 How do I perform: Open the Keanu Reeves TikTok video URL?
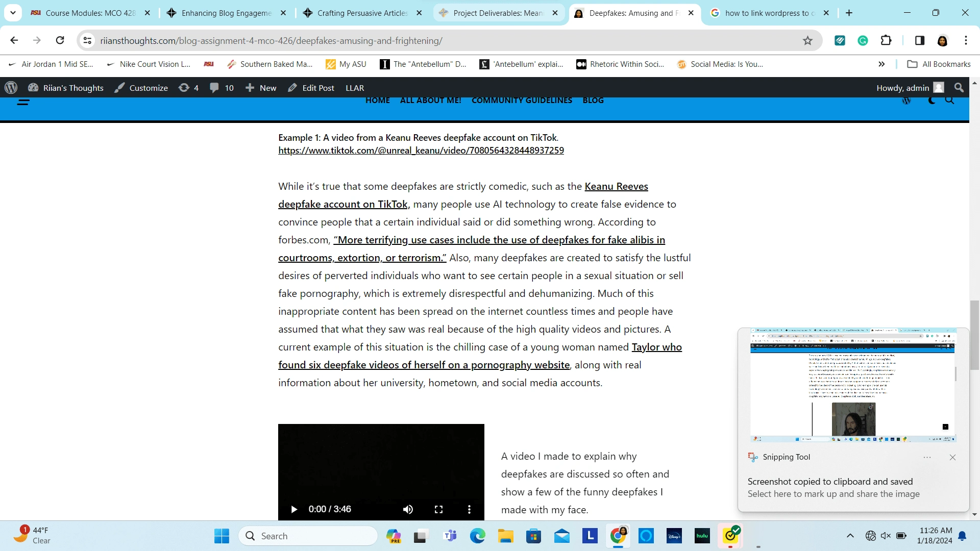[x=421, y=151]
